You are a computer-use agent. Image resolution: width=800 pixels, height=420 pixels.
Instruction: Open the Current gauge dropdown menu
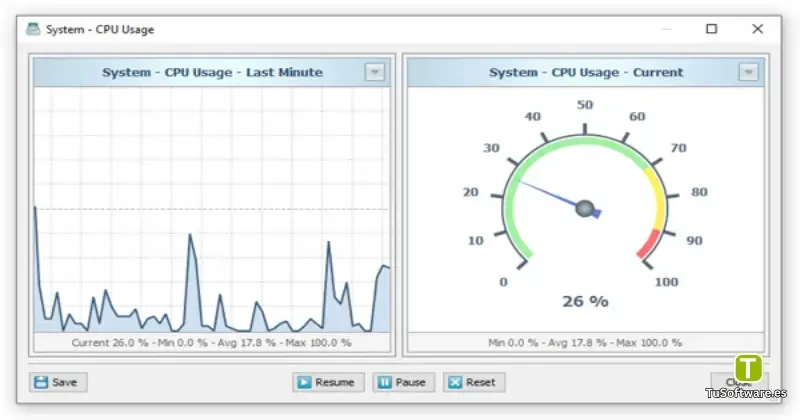(748, 72)
